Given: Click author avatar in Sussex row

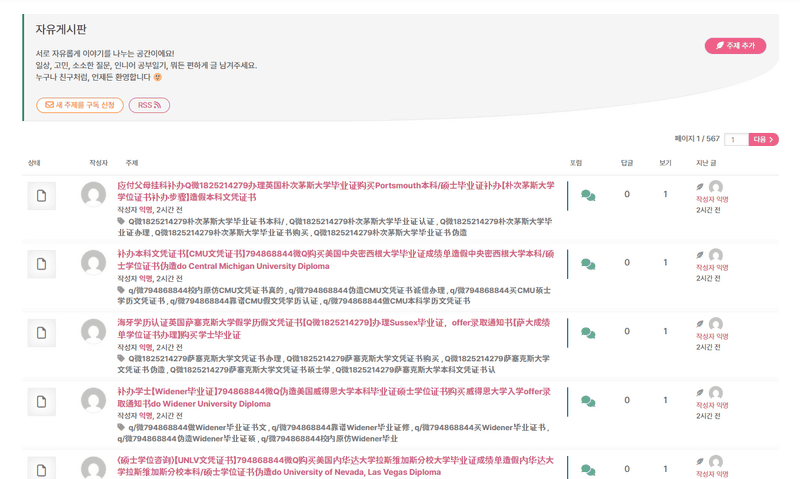Looking at the screenshot, I should coord(93,332).
